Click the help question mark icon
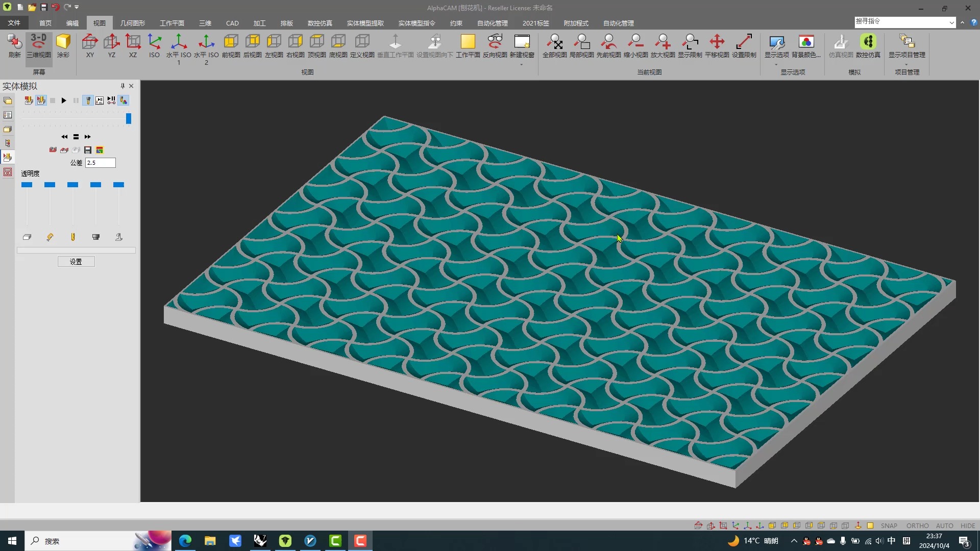Image resolution: width=980 pixels, height=551 pixels. 973,22
